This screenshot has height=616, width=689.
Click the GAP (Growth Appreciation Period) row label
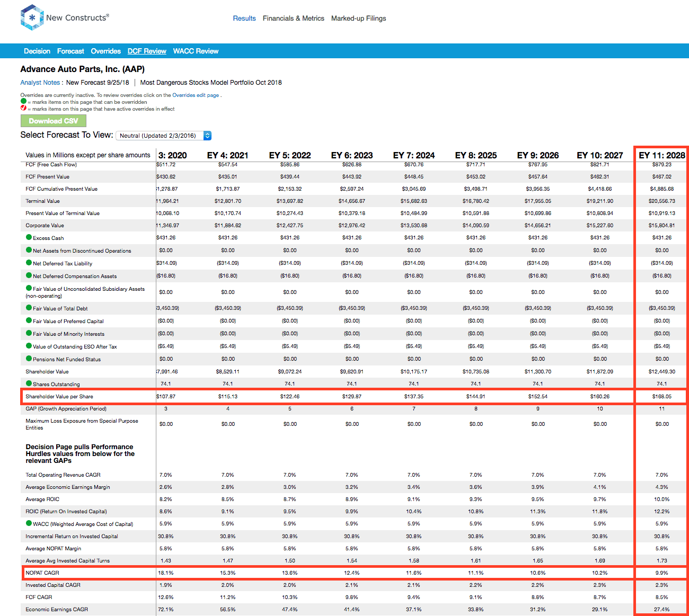(66, 408)
